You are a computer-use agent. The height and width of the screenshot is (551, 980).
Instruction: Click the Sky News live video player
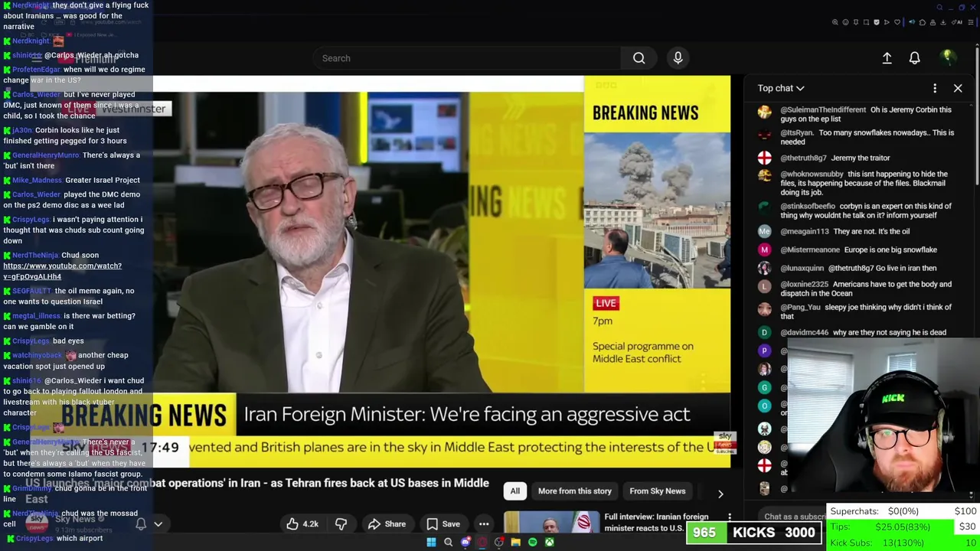(x=442, y=272)
